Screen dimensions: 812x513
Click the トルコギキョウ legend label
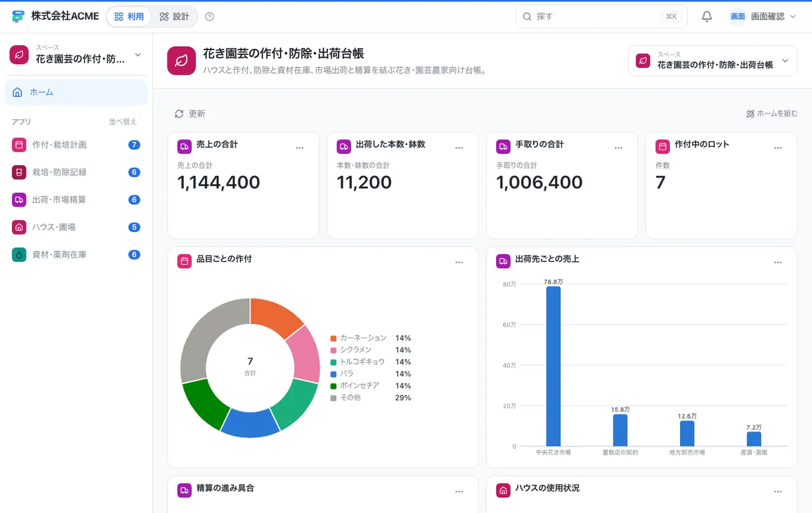(x=362, y=362)
